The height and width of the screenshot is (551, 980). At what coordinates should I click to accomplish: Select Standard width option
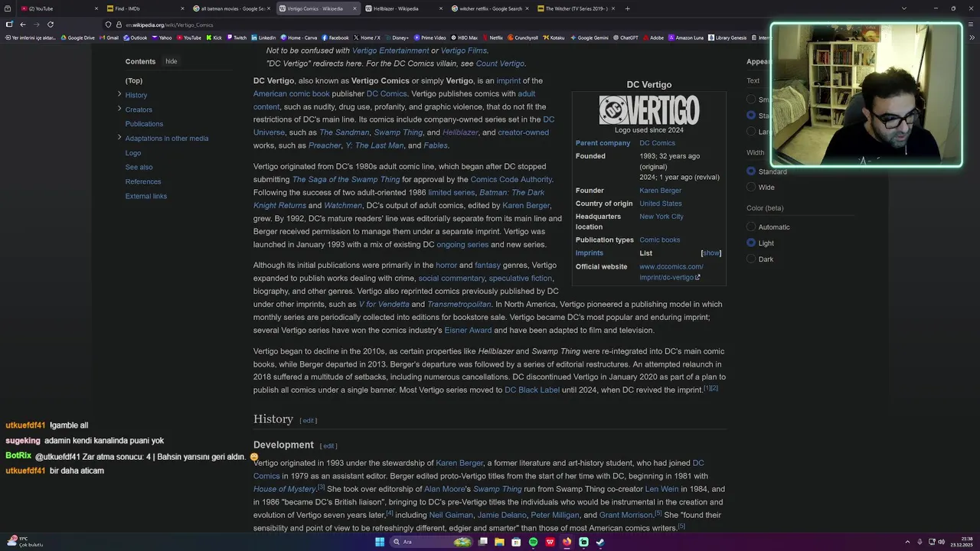[751, 171]
